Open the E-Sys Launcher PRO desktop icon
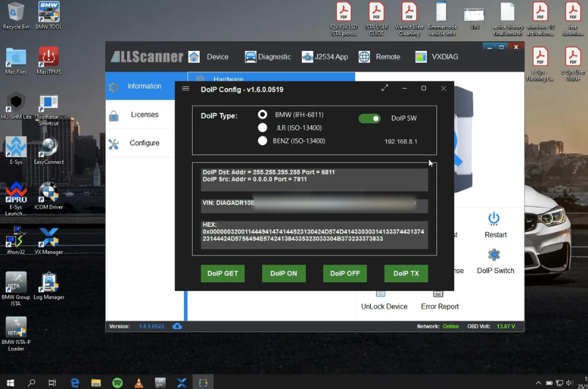 [16, 199]
